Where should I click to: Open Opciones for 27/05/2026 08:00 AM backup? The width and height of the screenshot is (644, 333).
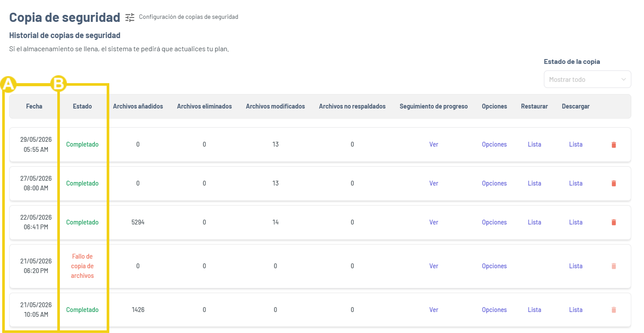[x=494, y=183]
